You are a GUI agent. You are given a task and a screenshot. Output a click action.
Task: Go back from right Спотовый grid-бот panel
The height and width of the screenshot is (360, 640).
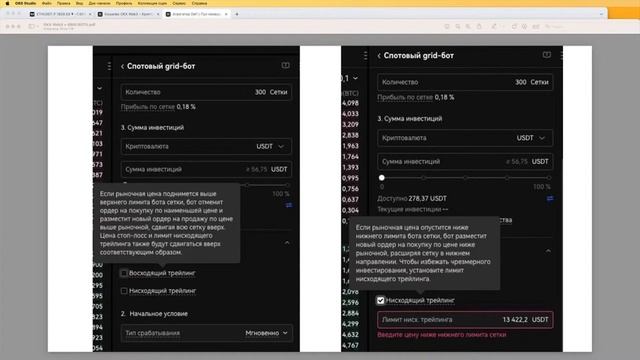(x=379, y=56)
